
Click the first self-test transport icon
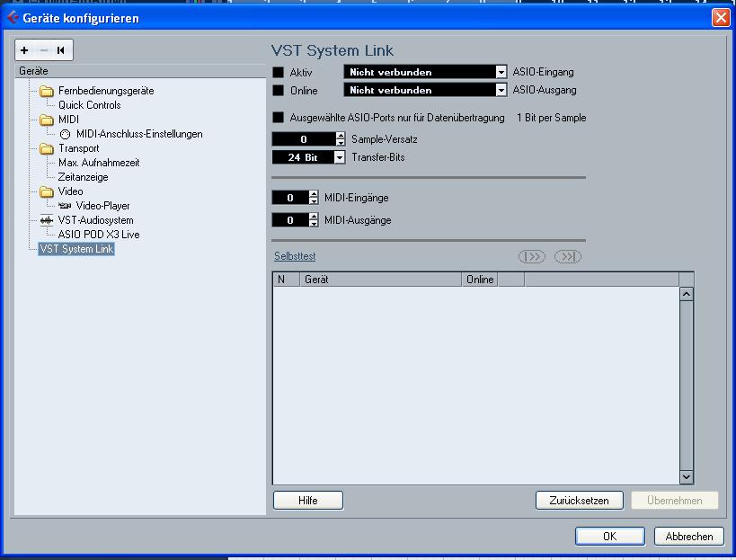[532, 256]
